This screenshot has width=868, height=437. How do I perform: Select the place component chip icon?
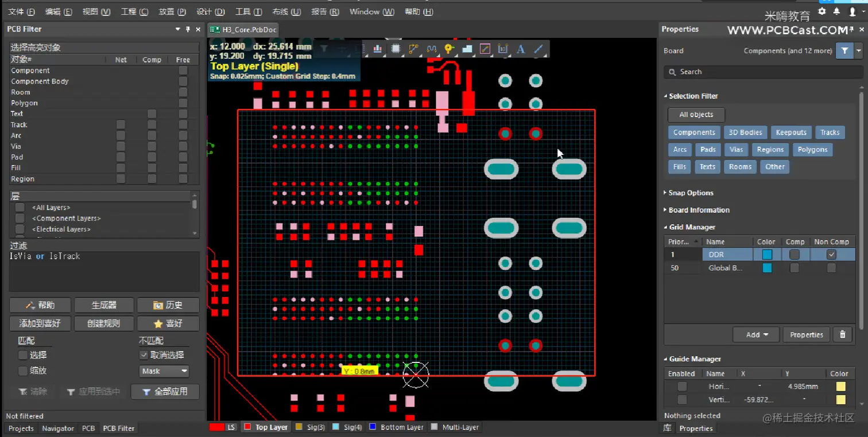(396, 49)
